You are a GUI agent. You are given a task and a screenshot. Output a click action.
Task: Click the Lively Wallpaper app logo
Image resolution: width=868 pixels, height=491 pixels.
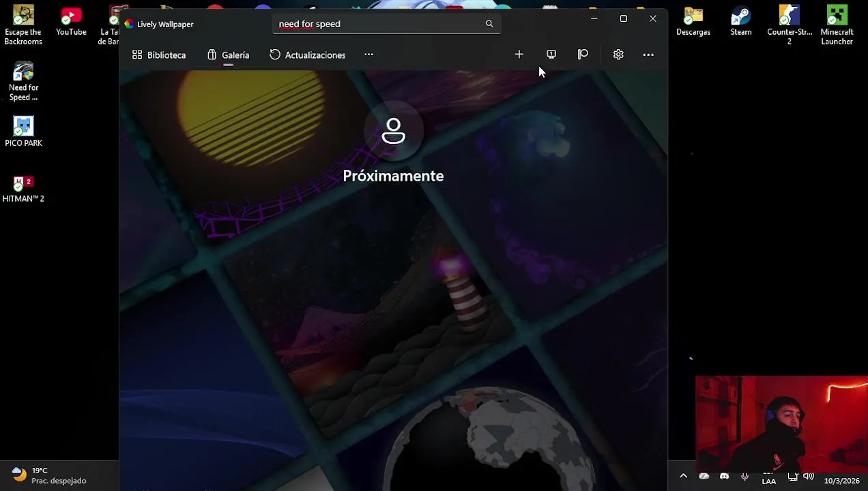(129, 24)
